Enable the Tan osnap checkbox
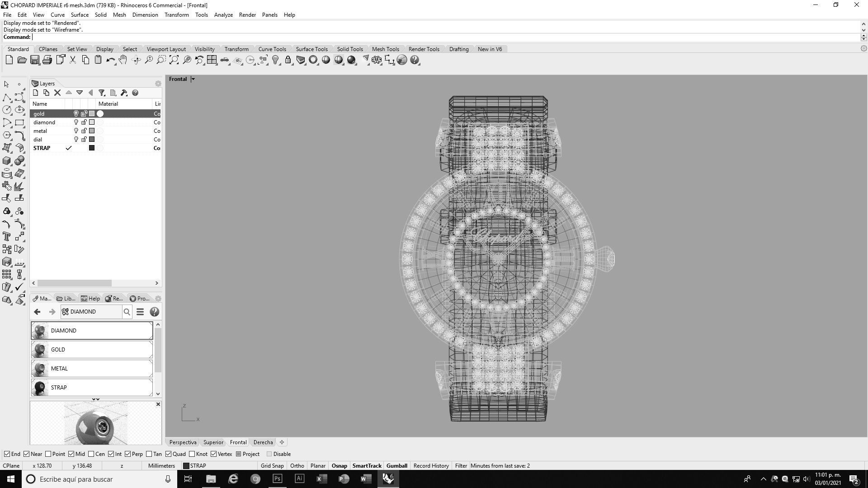Viewport: 868px width, 488px height. tap(149, 454)
